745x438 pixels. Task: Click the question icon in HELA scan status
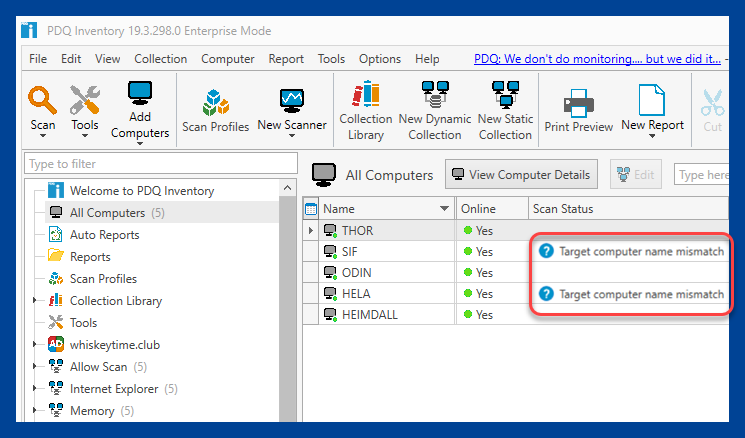coord(546,294)
